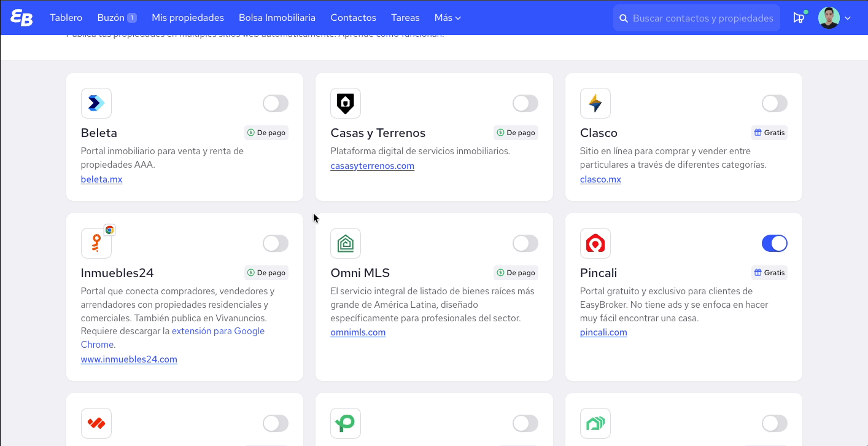This screenshot has width=868, height=446.
Task: Open the casasyterrenos.com link
Action: pos(373,166)
